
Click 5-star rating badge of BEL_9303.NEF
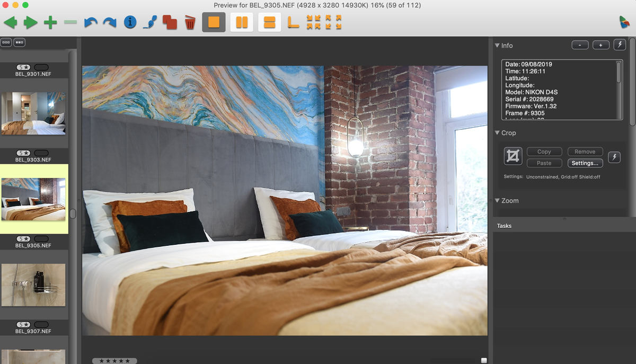tap(24, 153)
